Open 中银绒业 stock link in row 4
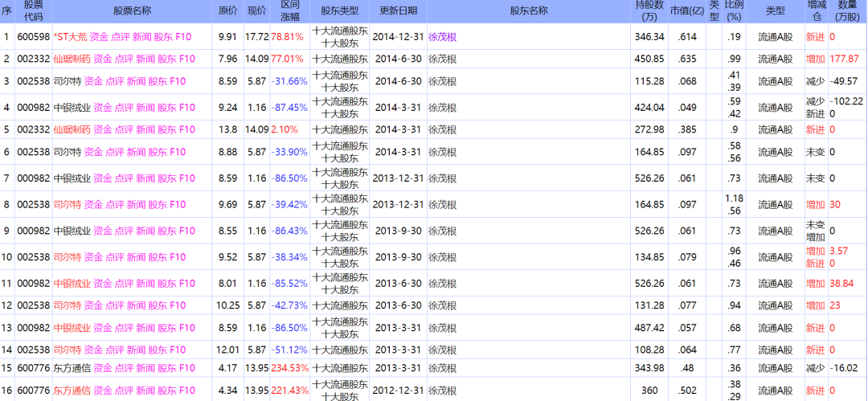This screenshot has height=401, width=868. point(72,108)
